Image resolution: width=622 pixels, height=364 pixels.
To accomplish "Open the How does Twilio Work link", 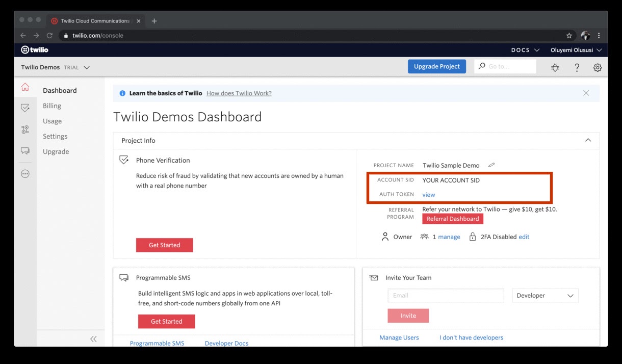I will [239, 93].
